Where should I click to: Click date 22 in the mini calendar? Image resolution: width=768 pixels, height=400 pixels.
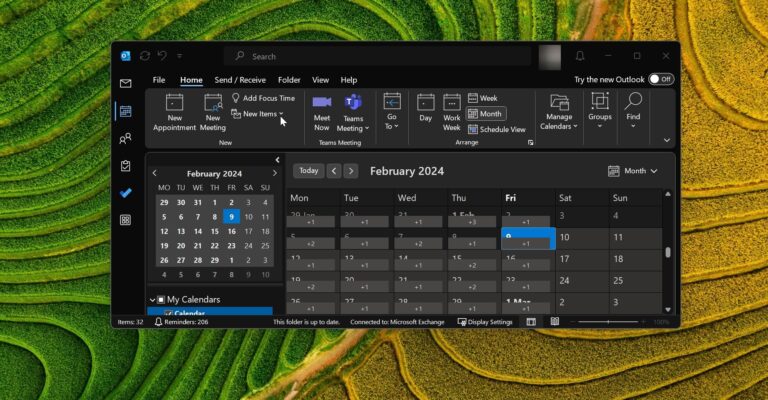click(215, 246)
